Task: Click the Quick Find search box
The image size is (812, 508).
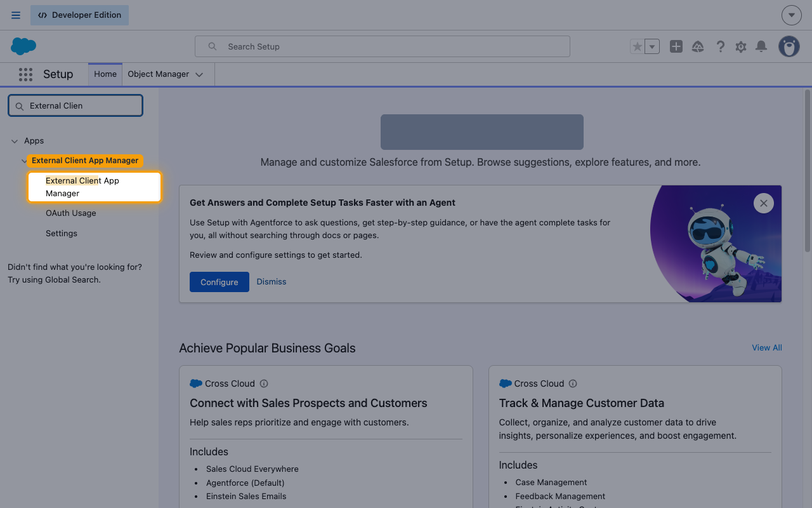Action: (75, 105)
